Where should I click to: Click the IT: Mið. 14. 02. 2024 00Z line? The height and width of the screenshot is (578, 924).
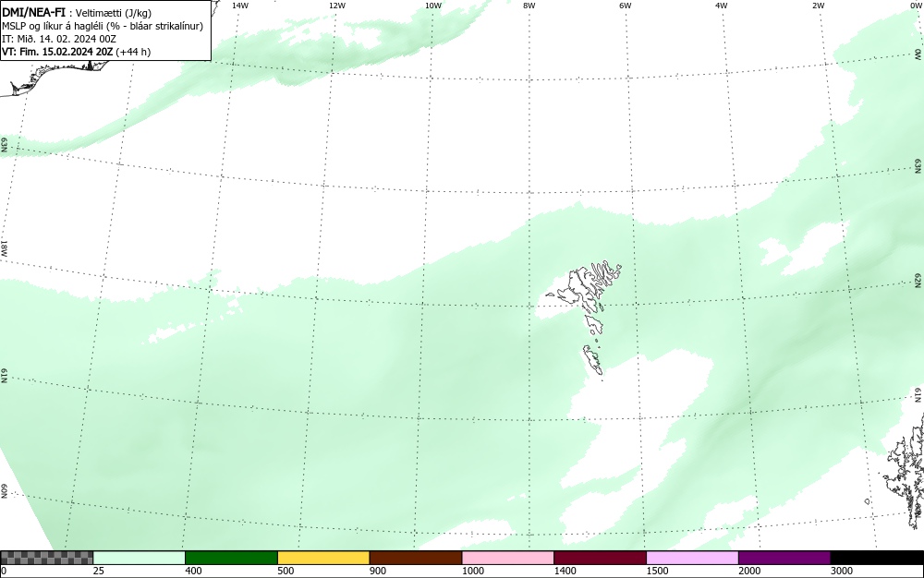(x=59, y=39)
